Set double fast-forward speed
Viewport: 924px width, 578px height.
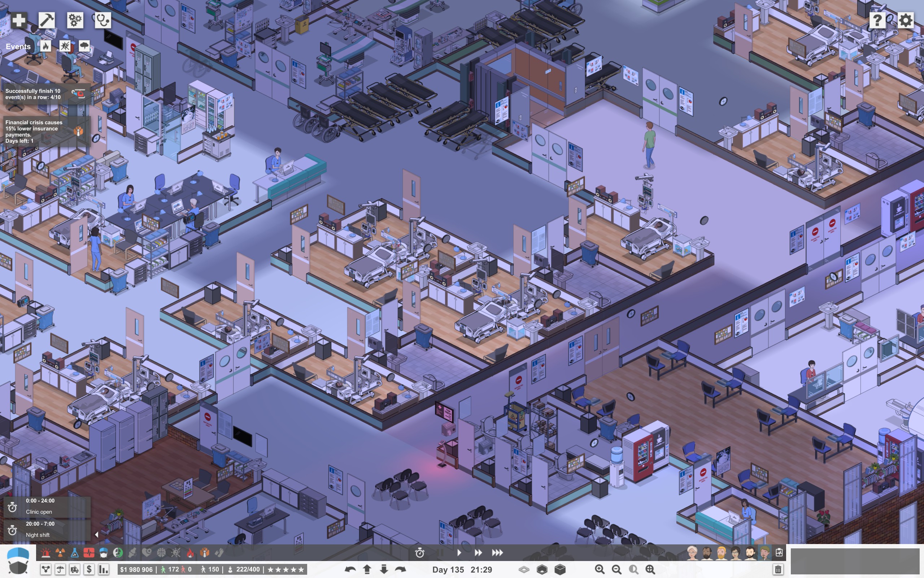(478, 552)
